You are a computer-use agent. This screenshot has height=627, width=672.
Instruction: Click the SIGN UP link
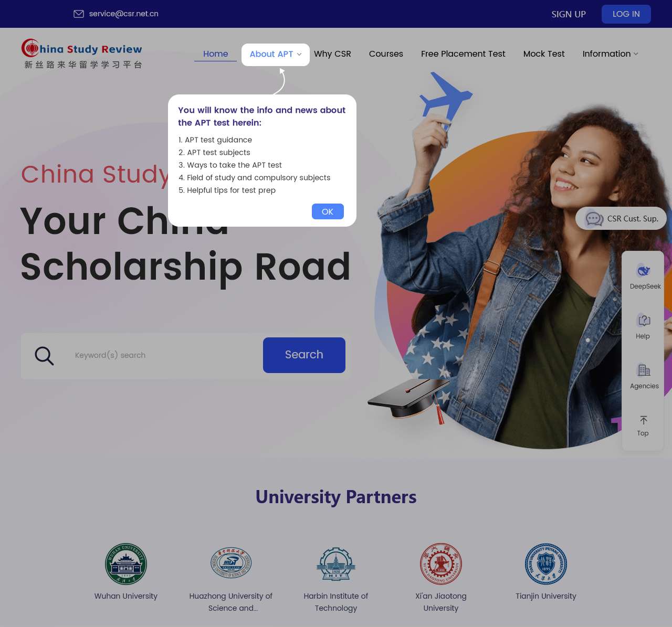pyautogui.click(x=569, y=14)
